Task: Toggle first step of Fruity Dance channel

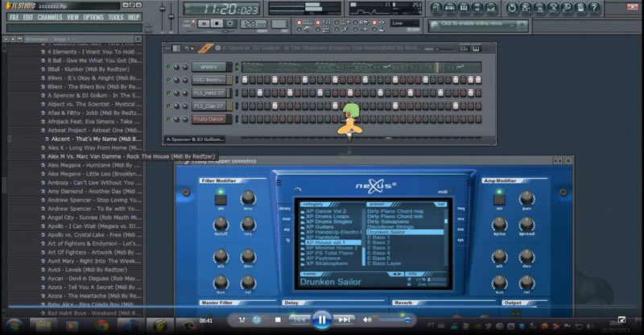Action: coord(245,119)
